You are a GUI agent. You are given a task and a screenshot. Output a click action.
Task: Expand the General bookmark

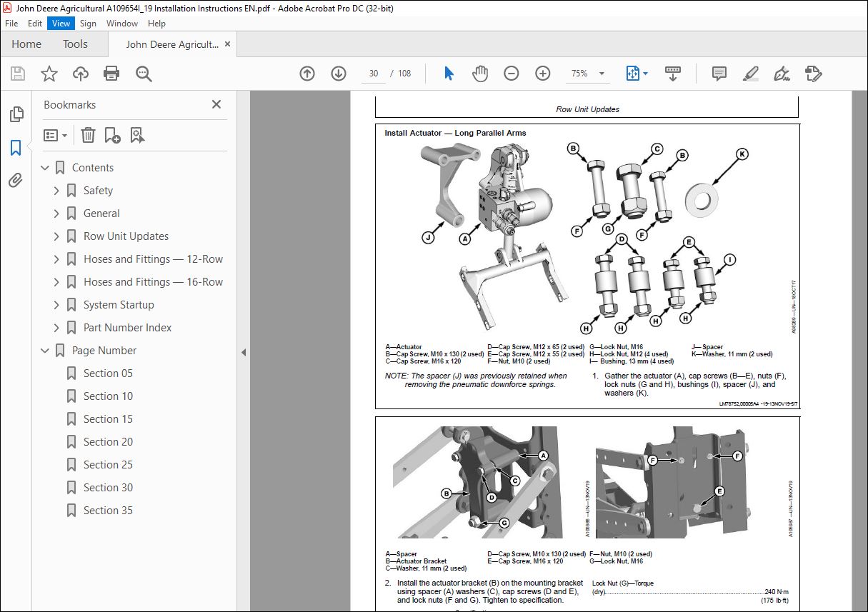point(57,214)
